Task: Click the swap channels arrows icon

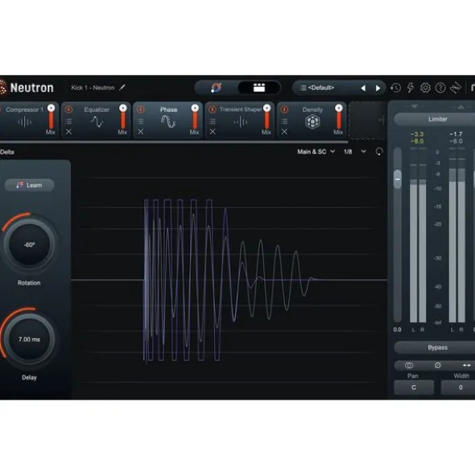Action: [466, 365]
